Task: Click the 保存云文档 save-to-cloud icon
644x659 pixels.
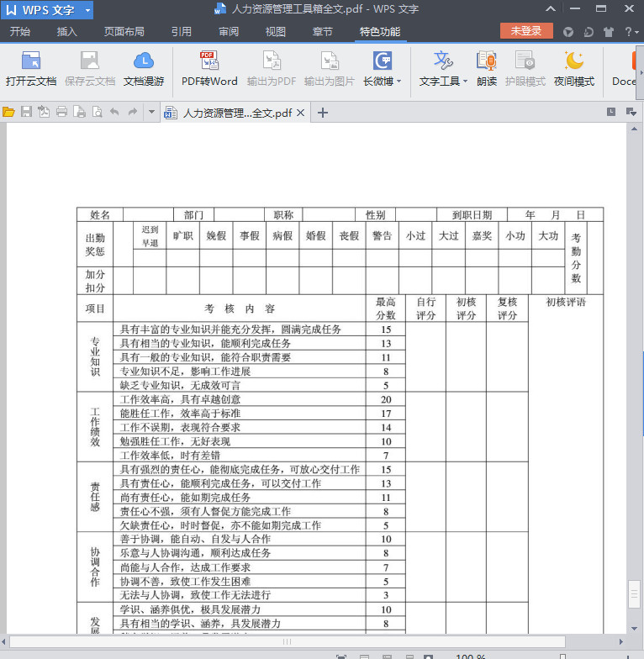Action: pos(89,61)
